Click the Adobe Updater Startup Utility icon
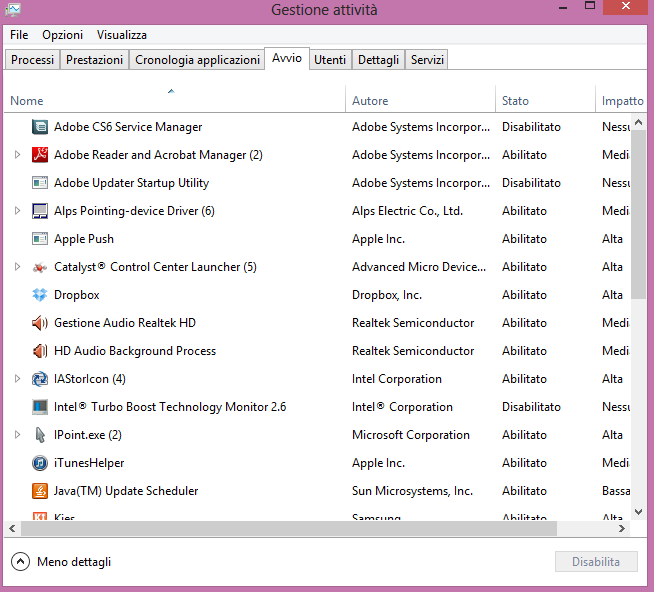 click(x=40, y=183)
